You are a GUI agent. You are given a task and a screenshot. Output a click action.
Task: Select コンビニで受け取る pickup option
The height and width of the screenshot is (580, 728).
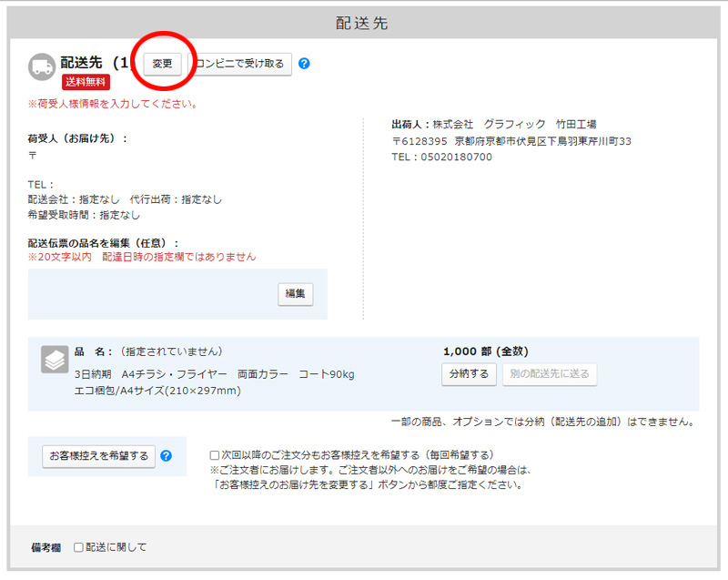point(241,64)
